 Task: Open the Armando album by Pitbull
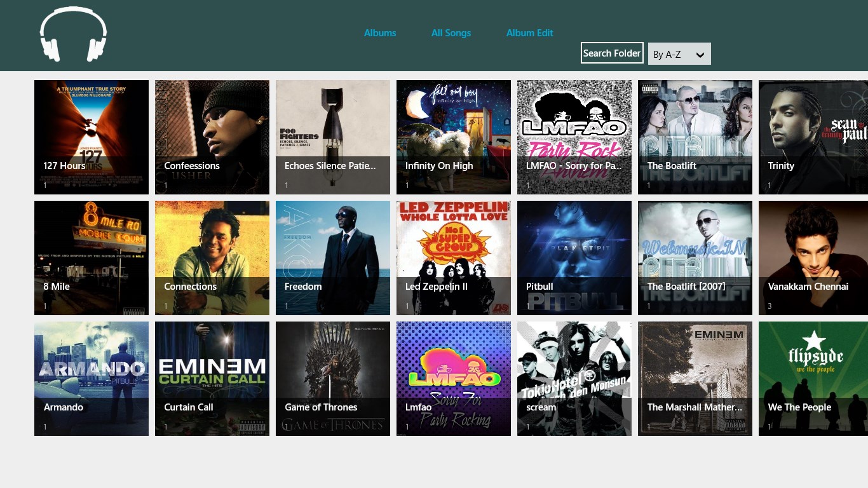click(x=92, y=379)
